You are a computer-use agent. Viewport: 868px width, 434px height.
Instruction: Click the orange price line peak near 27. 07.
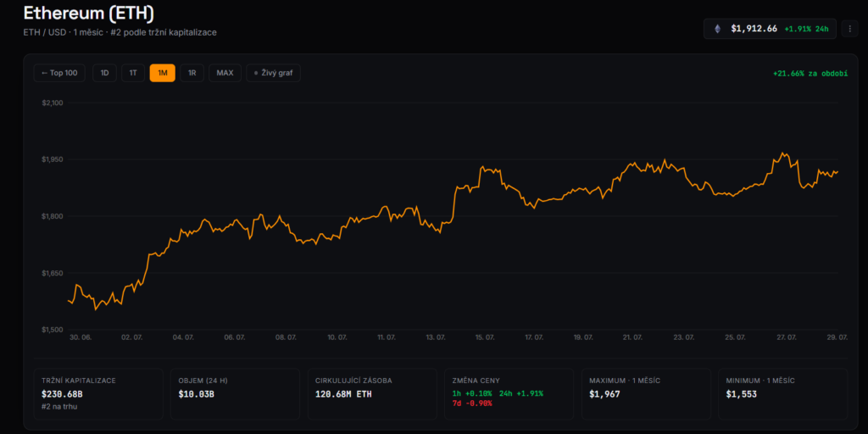[x=782, y=153]
